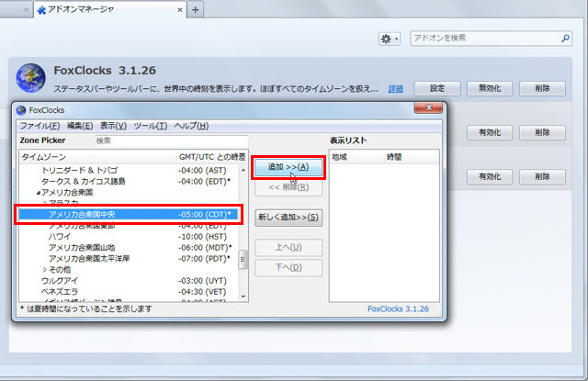
Task: Open the 表示(V) menu
Action: tap(113, 126)
